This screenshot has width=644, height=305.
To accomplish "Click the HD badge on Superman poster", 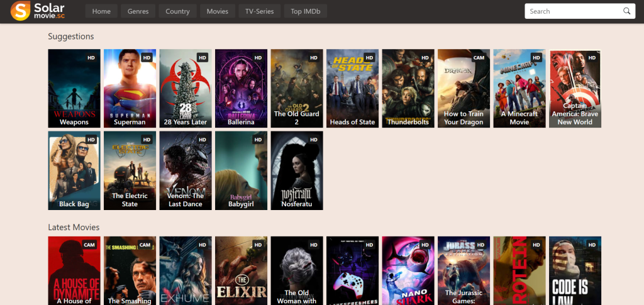I will click(147, 58).
